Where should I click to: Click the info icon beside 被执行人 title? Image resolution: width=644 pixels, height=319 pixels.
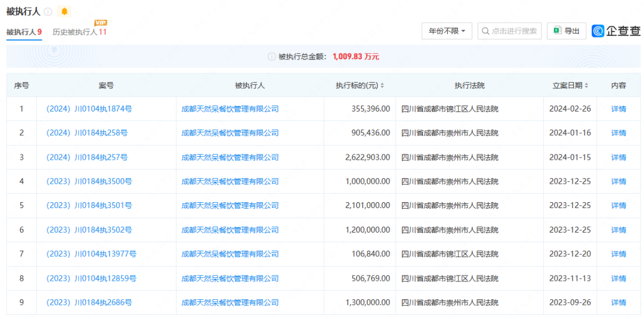click(48, 11)
